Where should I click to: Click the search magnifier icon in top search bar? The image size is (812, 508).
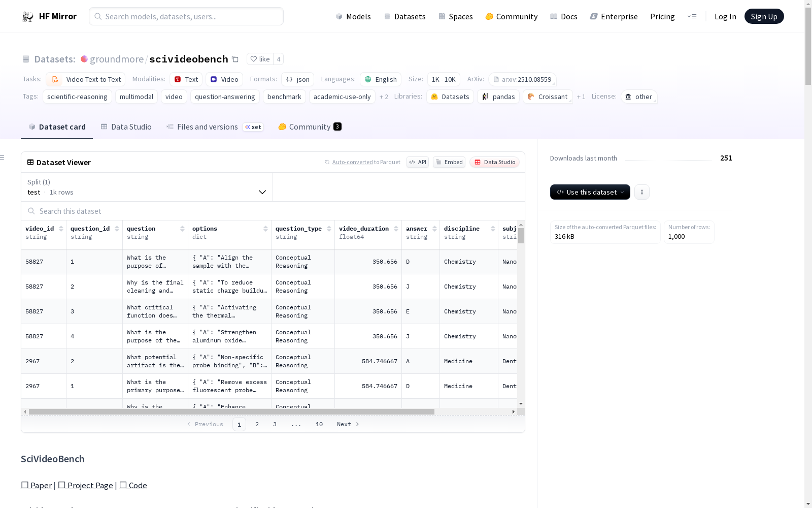(x=98, y=16)
